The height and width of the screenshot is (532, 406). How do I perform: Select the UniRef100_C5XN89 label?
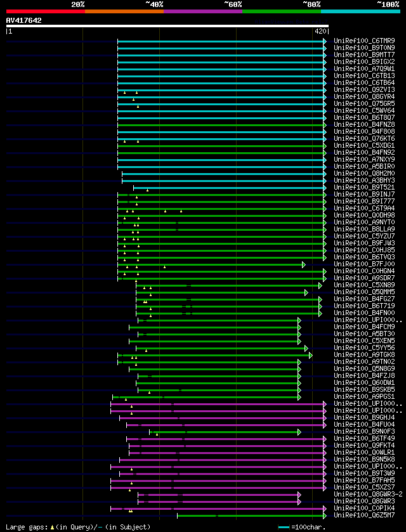click(x=364, y=285)
